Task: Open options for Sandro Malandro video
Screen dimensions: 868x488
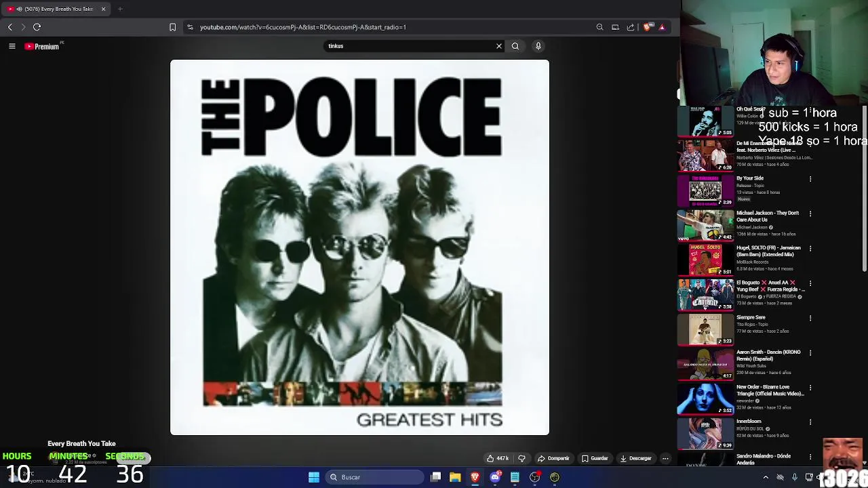Action: pyautogui.click(x=810, y=457)
